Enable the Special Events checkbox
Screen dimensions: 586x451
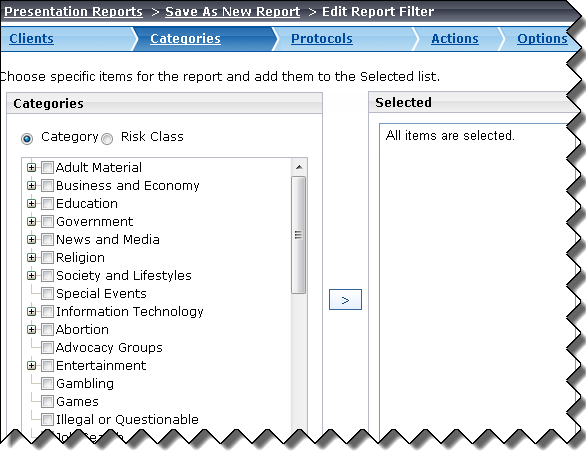[x=47, y=293]
